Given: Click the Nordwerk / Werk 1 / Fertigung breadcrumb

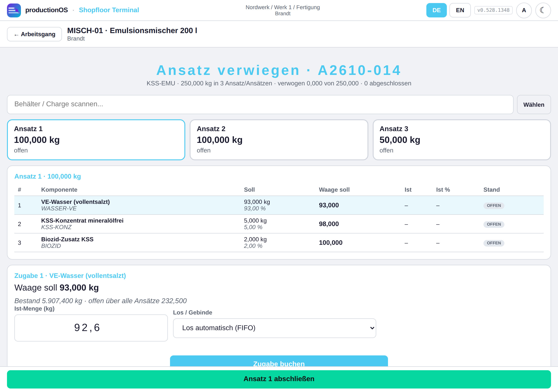Looking at the screenshot, I should [x=282, y=7].
